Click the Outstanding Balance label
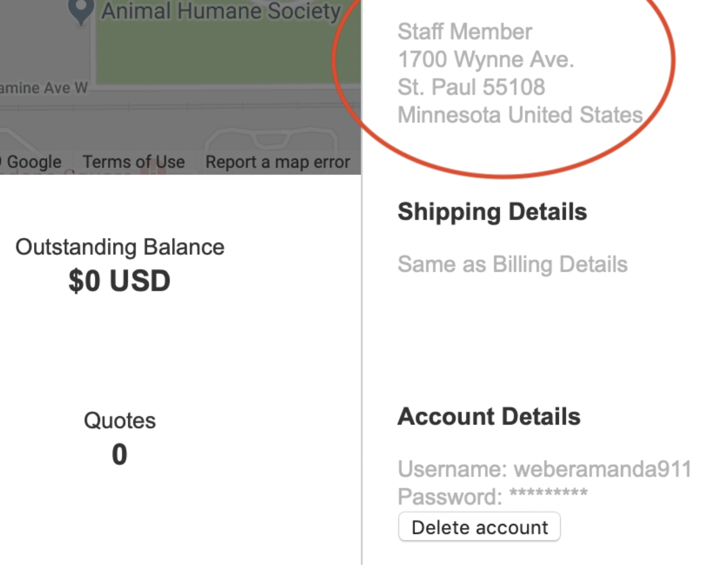The image size is (728, 566). (120, 247)
